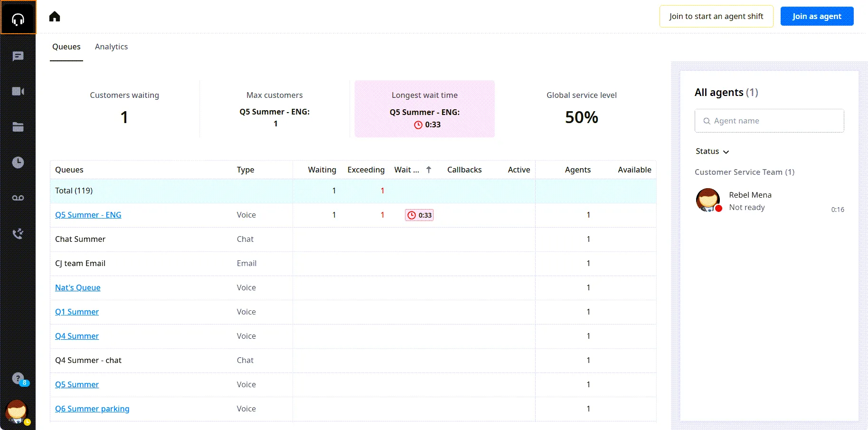Toggle sort arrow on Wait column
The height and width of the screenshot is (430, 868).
pyautogui.click(x=429, y=170)
